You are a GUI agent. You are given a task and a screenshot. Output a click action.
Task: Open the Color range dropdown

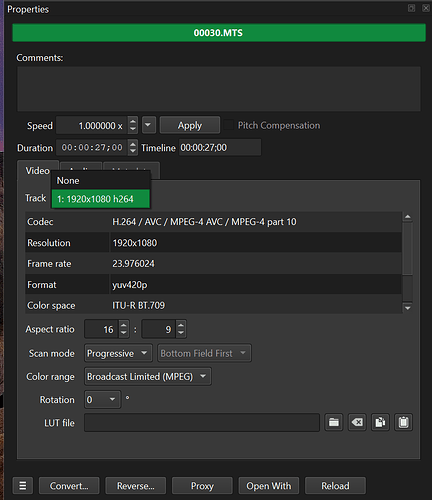(x=148, y=377)
